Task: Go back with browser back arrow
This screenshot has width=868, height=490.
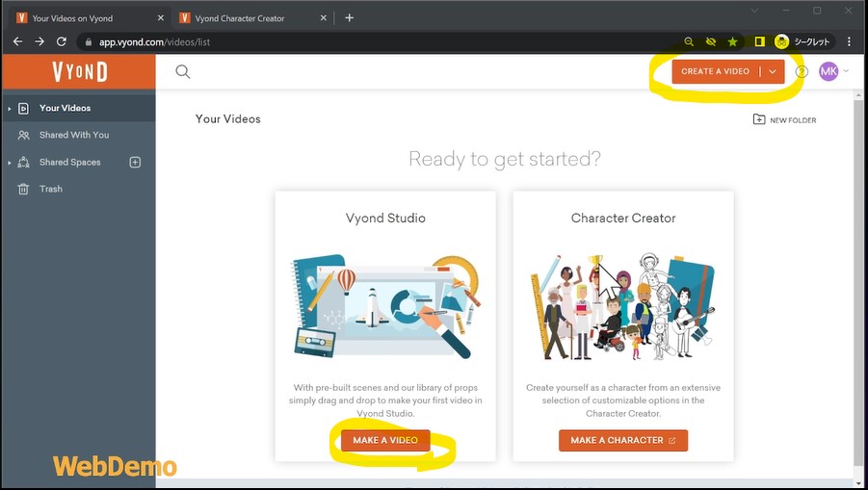Action: point(17,41)
